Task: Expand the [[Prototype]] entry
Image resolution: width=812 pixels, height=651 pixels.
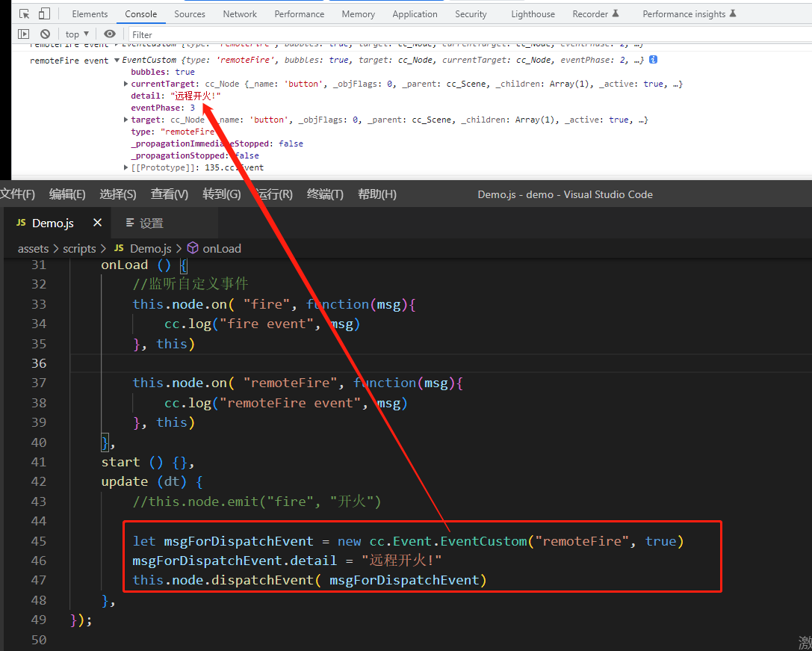Action: 125,167
